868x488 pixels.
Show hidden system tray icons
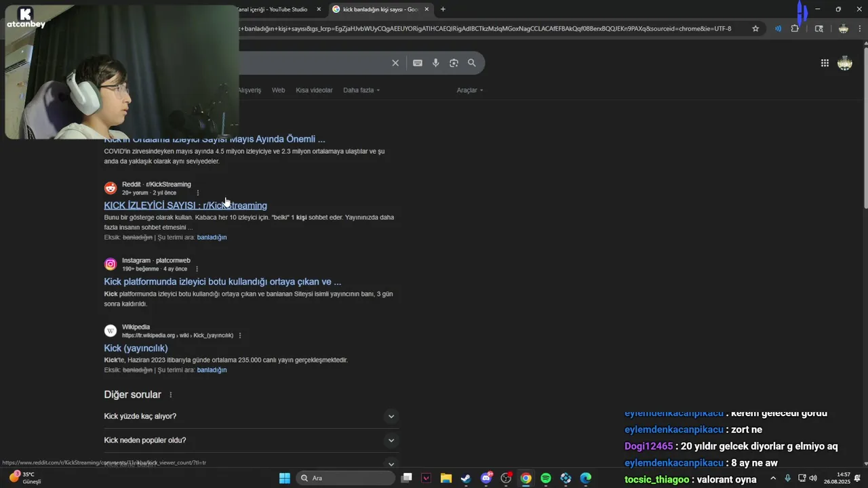pyautogui.click(x=773, y=478)
